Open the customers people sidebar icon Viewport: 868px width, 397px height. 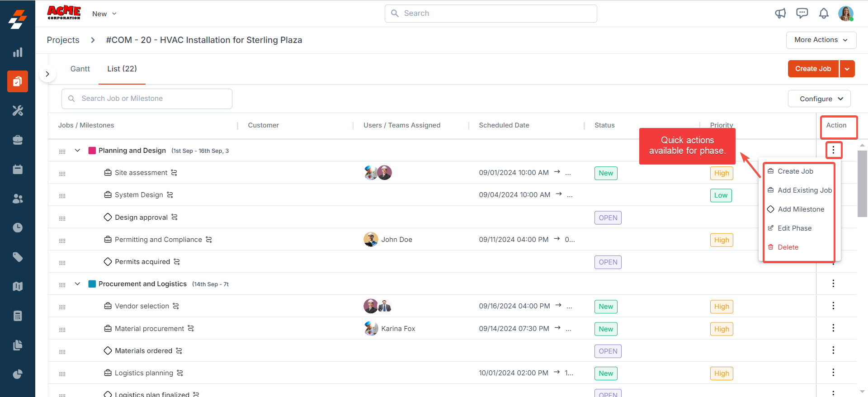click(x=18, y=198)
